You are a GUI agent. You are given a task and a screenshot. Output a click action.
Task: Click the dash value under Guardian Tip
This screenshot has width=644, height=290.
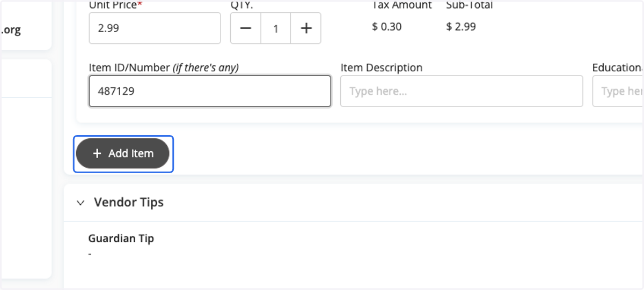coord(90,254)
